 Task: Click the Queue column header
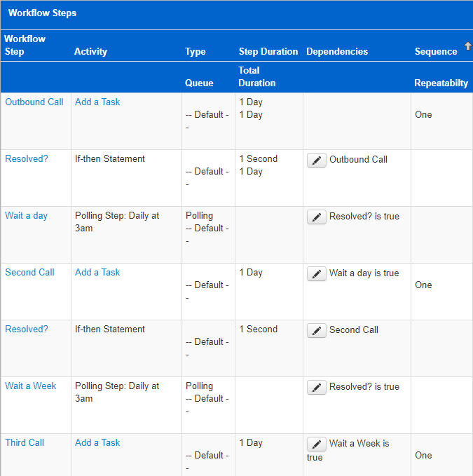[x=199, y=83]
